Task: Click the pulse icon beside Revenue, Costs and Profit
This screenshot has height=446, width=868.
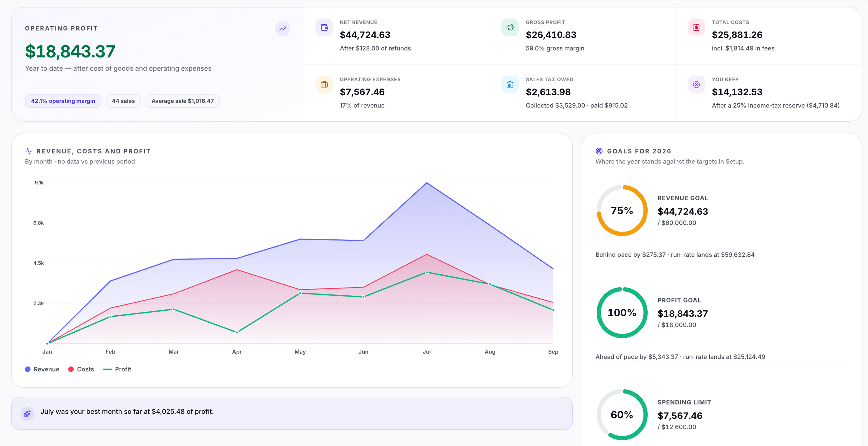Action: (29, 151)
